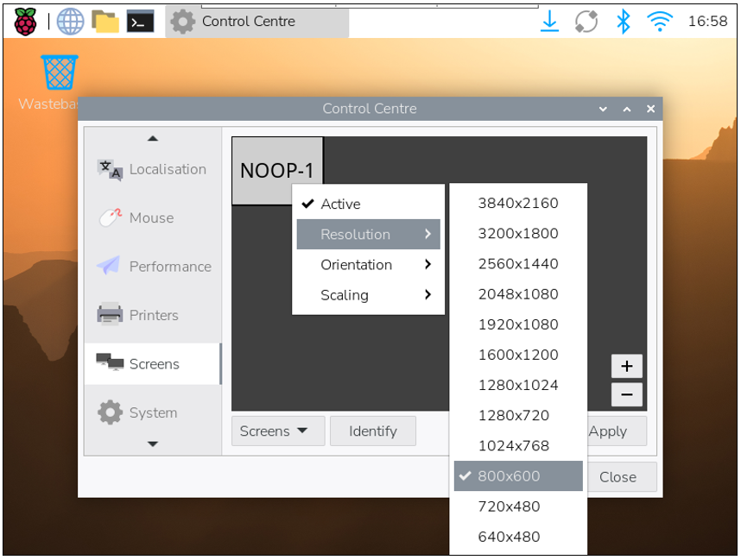Launch the terminal from the taskbar
The width and height of the screenshot is (741, 560).
pos(141,22)
